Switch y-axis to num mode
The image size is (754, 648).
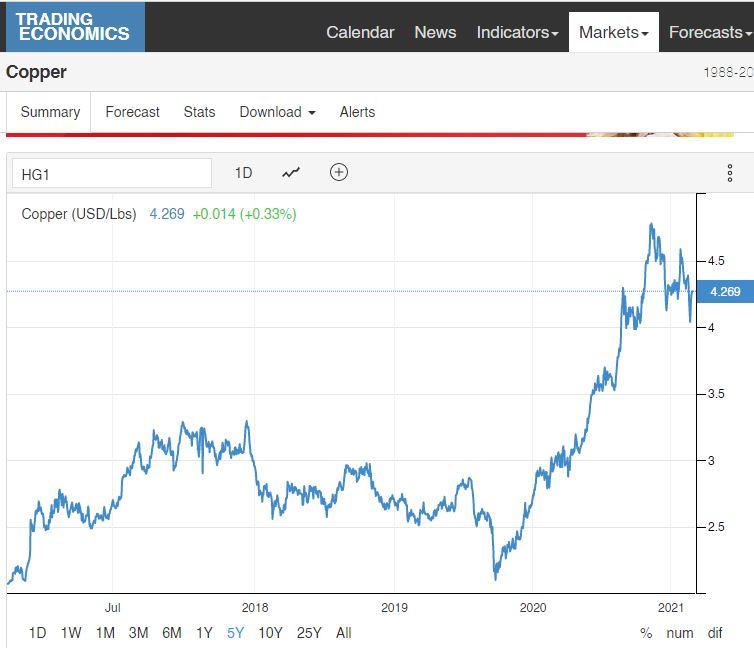tap(679, 633)
